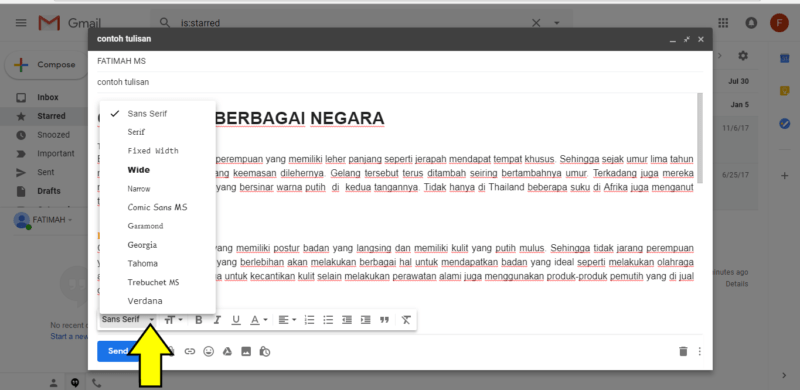Edit the FATIMAH MS recipient field
800x390 pixels.
click(x=400, y=61)
